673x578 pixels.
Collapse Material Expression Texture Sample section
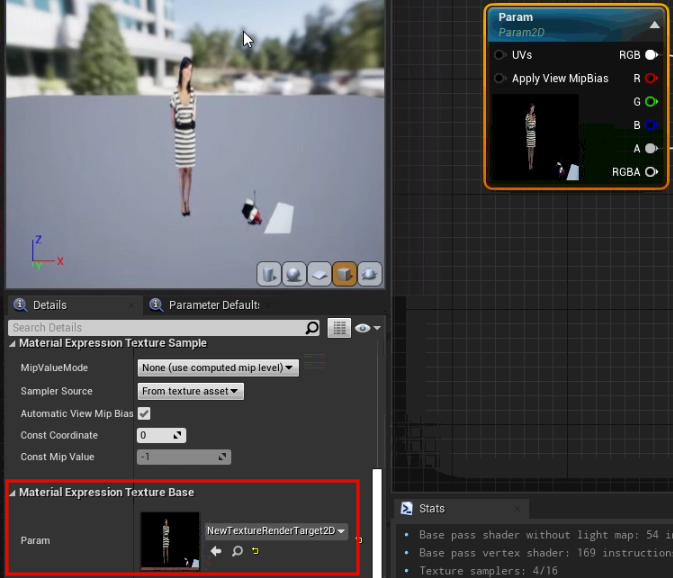tap(12, 344)
